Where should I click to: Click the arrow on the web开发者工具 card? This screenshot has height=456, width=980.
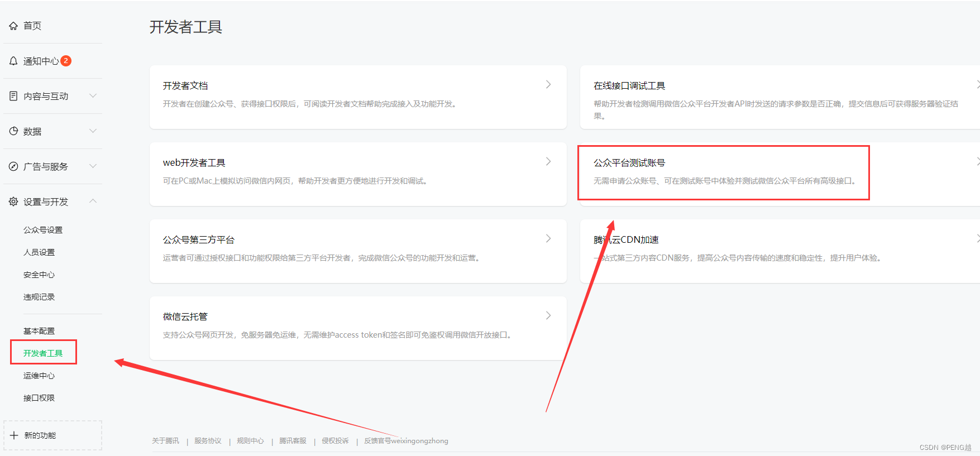pyautogui.click(x=548, y=161)
